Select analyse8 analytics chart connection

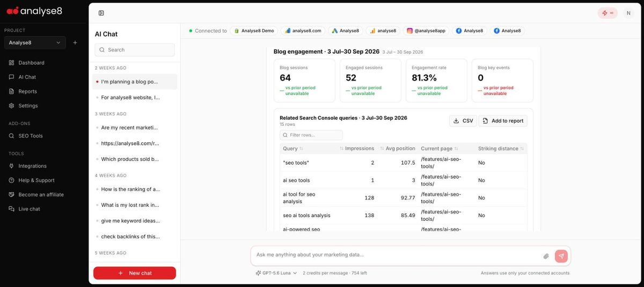pos(383,31)
